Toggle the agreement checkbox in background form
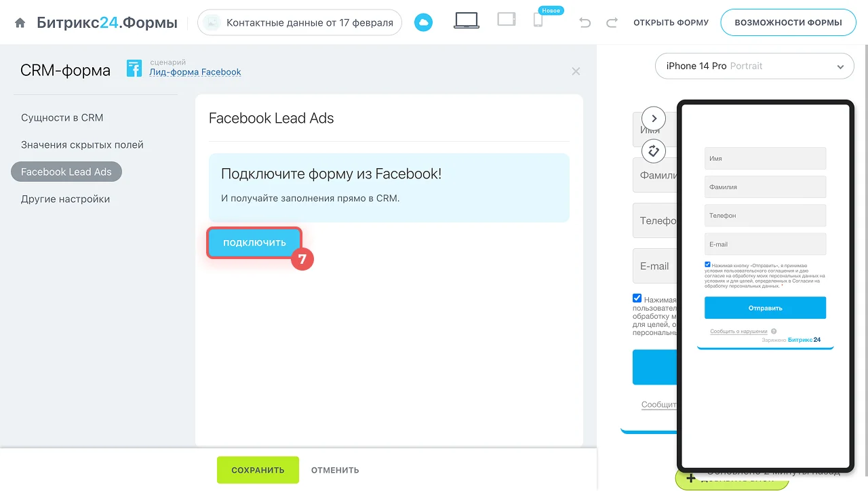Viewport: 868px width, 491px height. (637, 298)
